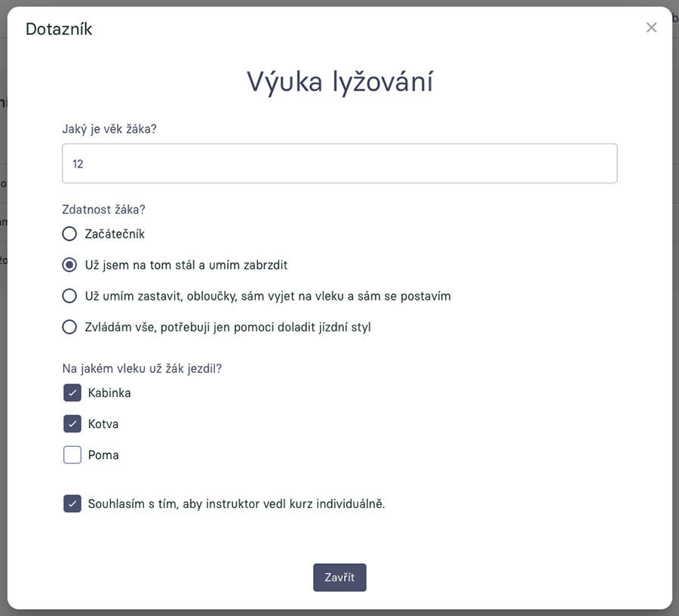Screen dimensions: 679x616
Task: Close the Dotazník dialog with the X icon
Action: coord(652,28)
